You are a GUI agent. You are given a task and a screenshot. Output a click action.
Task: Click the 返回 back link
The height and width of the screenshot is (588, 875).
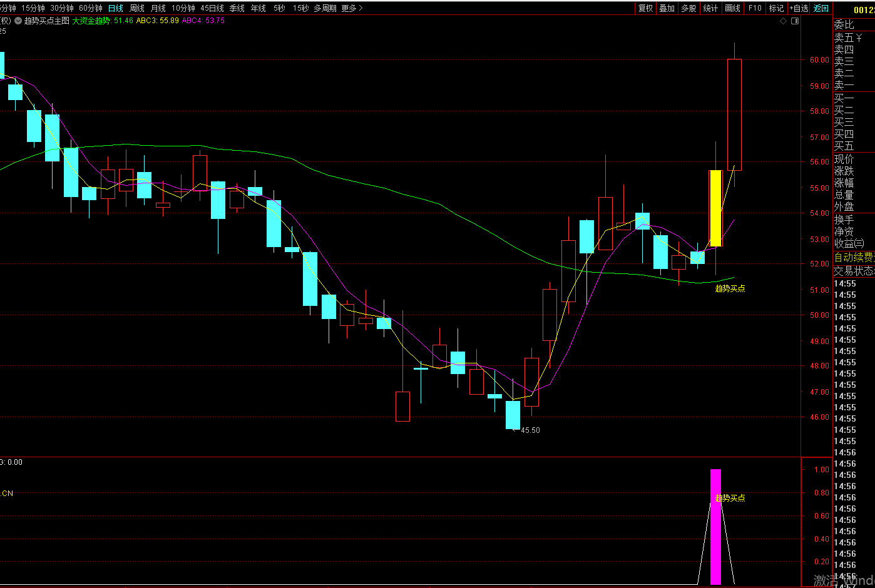point(821,8)
